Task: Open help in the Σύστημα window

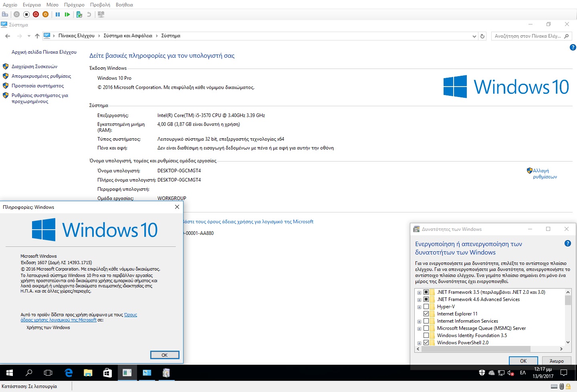Action: [573, 47]
